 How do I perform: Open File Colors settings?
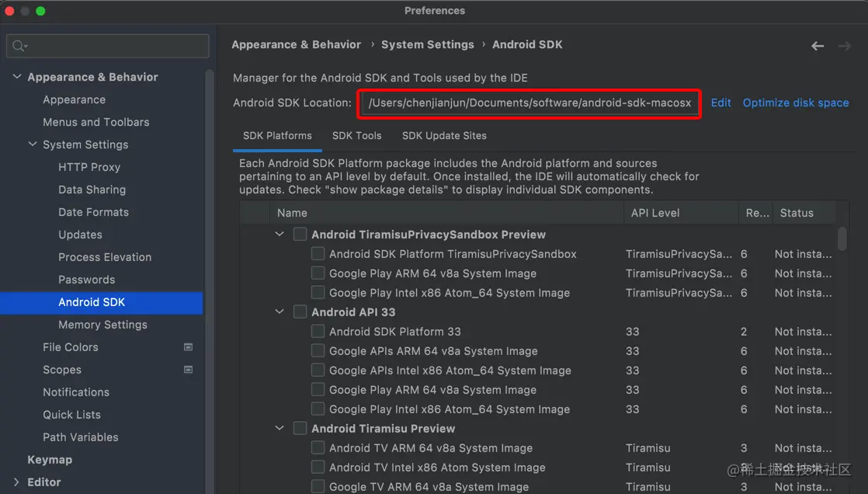(71, 347)
